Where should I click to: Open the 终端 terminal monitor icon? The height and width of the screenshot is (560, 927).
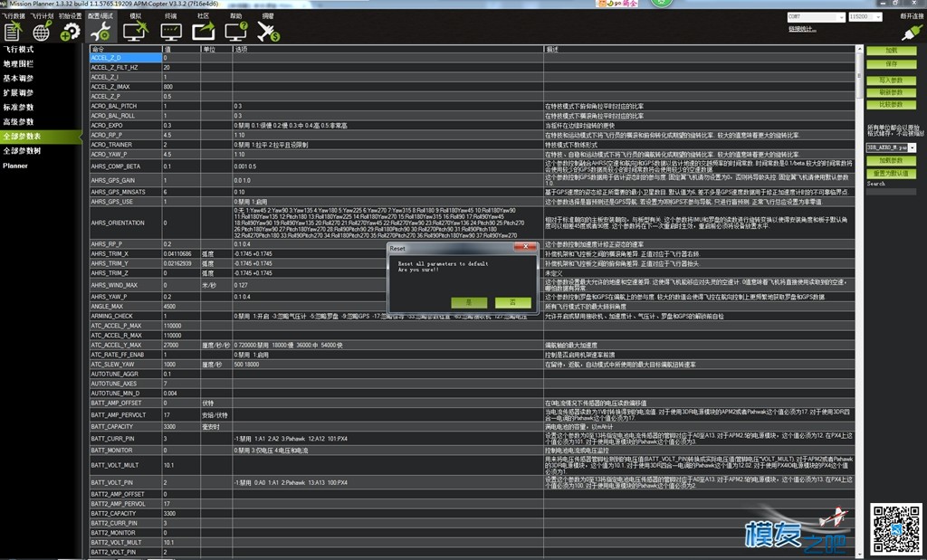[170, 32]
